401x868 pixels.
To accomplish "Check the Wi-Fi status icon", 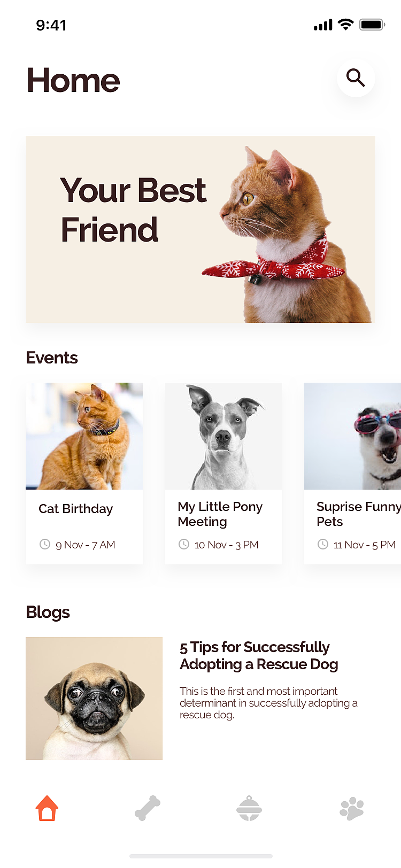I will click(346, 25).
